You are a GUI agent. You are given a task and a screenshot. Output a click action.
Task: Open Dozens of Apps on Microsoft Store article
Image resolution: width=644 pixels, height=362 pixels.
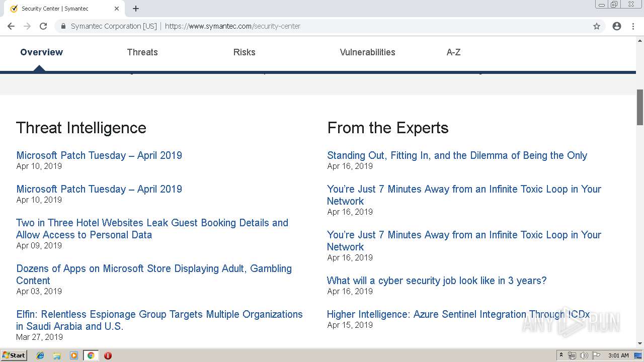point(154,275)
